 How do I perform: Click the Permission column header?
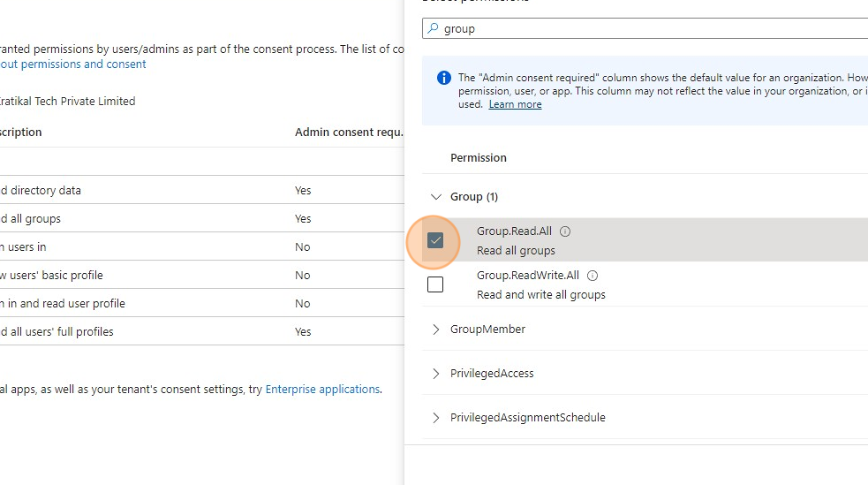[x=479, y=158]
